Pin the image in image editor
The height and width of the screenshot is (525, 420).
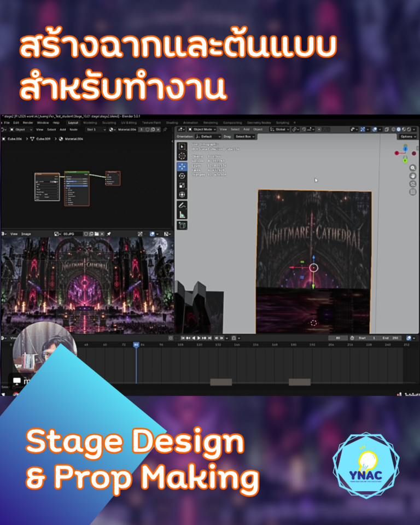[x=109, y=234]
